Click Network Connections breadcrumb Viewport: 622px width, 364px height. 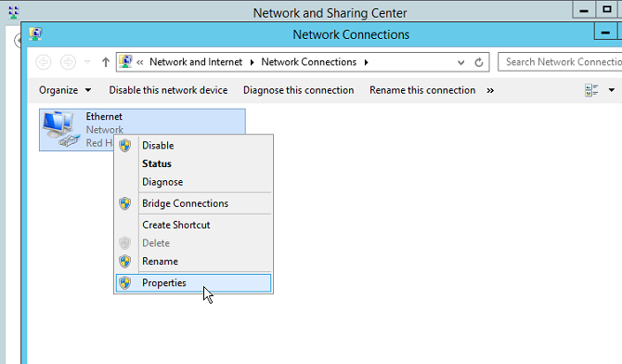308,62
